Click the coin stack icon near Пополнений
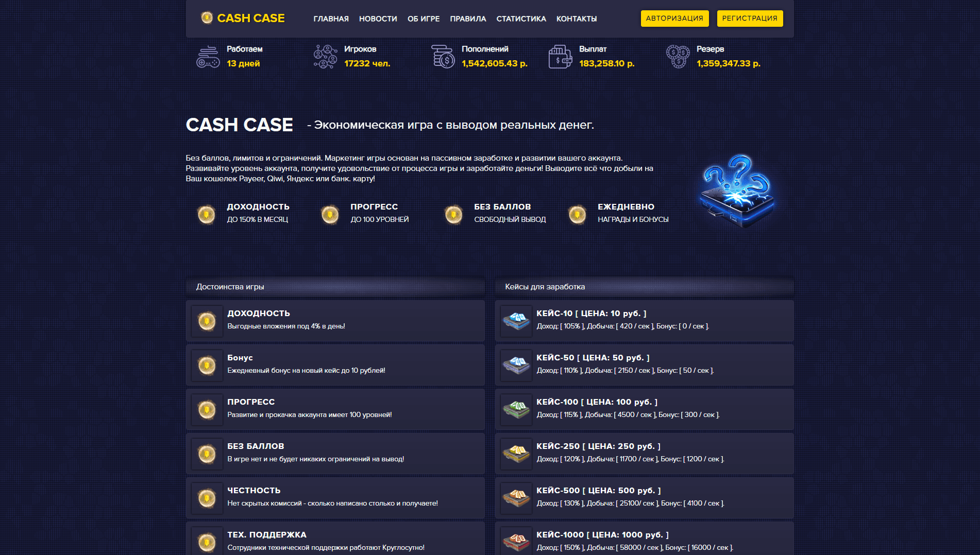Viewport: 980px width, 555px height. tap(442, 56)
